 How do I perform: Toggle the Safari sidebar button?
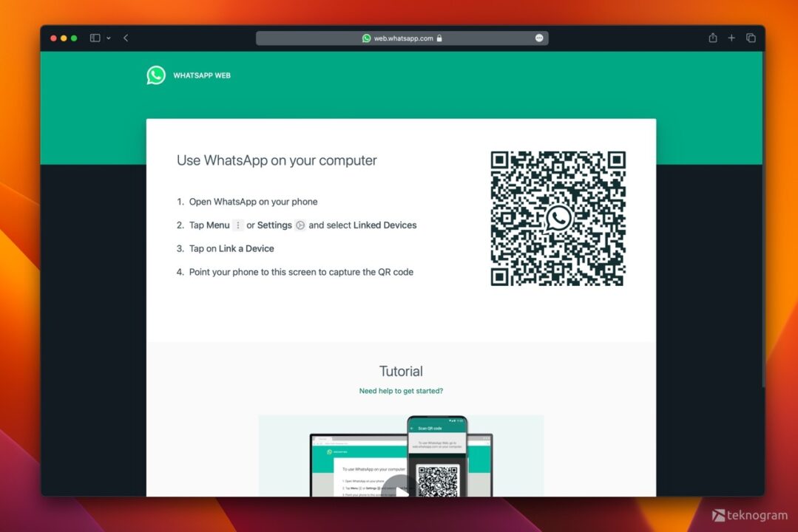click(x=95, y=38)
